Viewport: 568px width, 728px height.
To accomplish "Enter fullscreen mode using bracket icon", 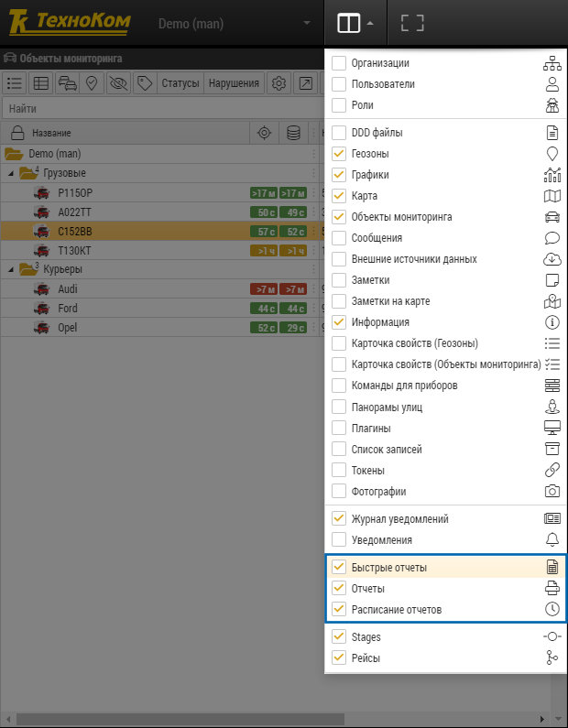I will tap(412, 23).
